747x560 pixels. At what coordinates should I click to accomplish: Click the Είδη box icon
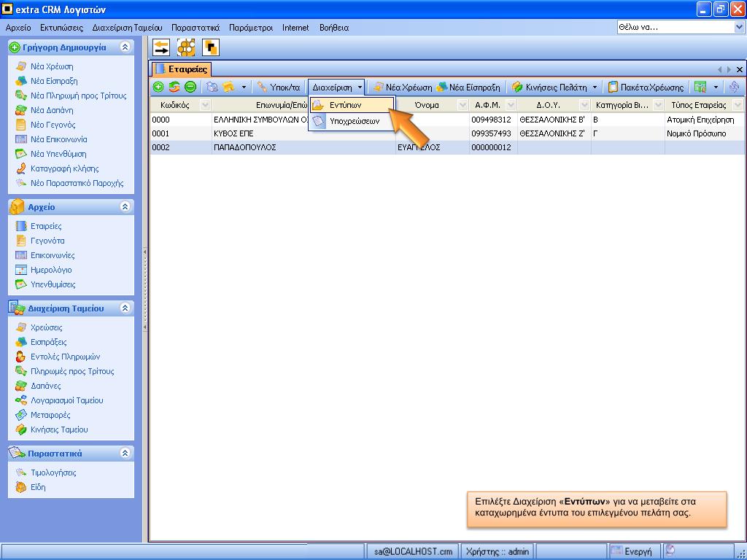pos(21,487)
